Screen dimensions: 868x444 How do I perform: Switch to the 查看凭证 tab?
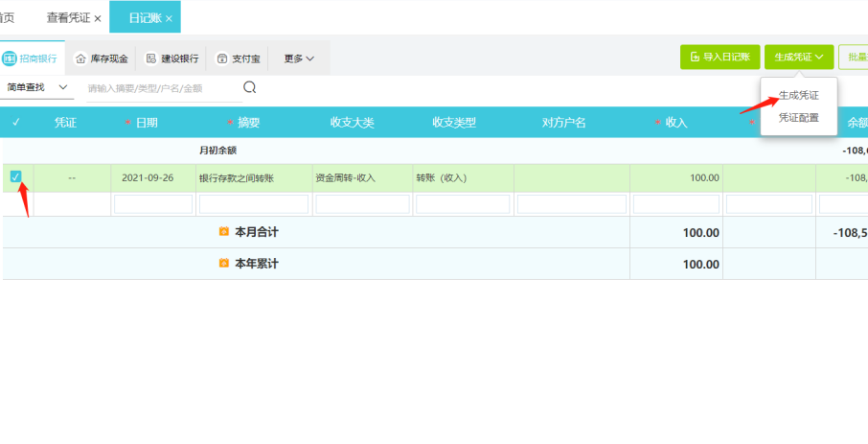(x=67, y=18)
